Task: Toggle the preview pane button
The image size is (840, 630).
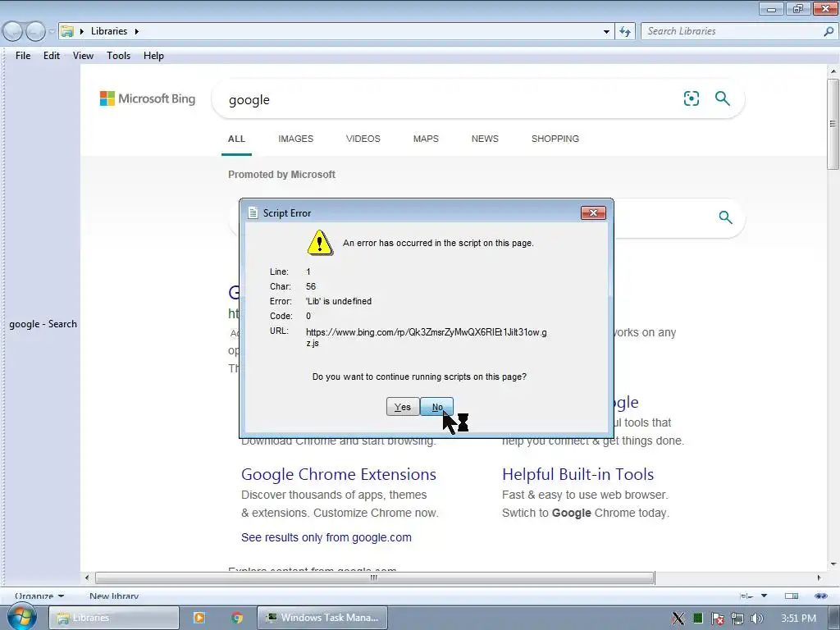Action: tap(792, 596)
